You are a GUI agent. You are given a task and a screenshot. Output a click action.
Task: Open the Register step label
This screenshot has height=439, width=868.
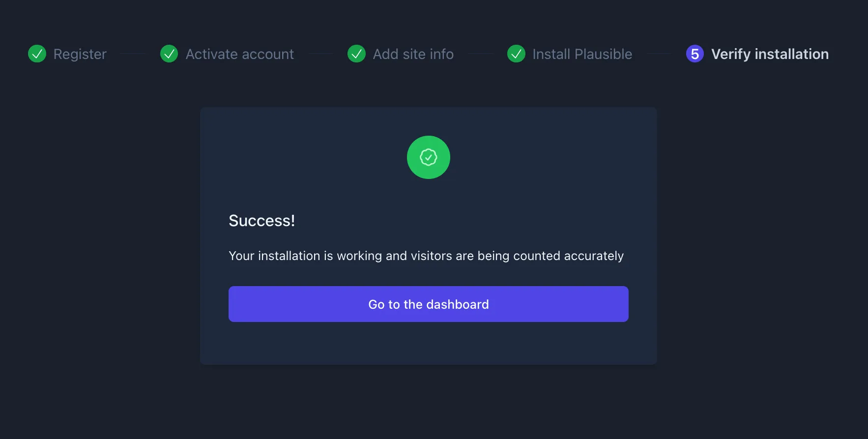click(x=80, y=54)
